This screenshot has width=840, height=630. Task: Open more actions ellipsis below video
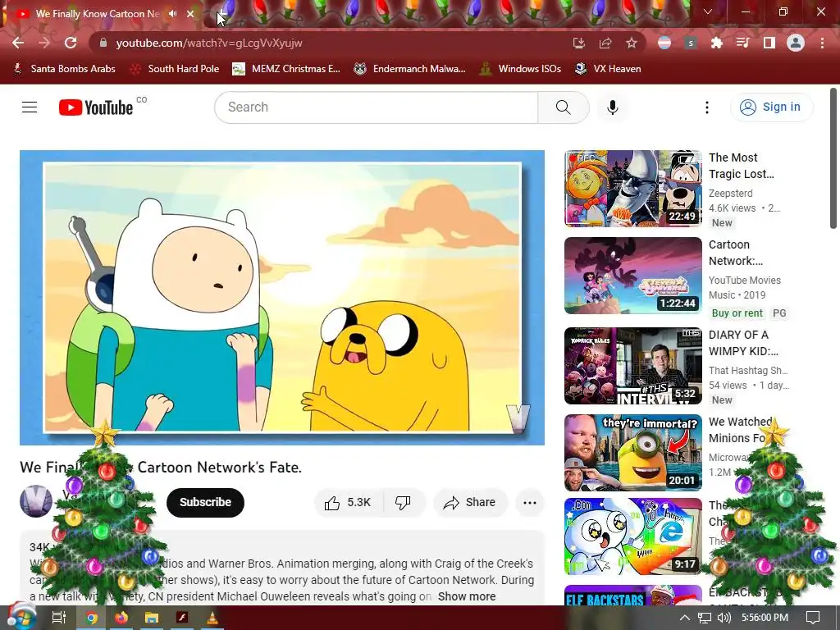pos(529,503)
